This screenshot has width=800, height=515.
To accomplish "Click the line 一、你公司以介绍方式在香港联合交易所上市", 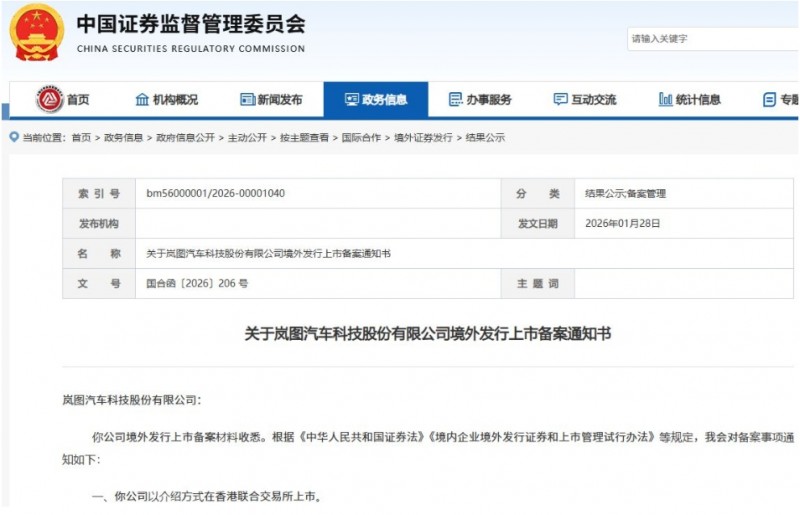I will click(x=207, y=496).
